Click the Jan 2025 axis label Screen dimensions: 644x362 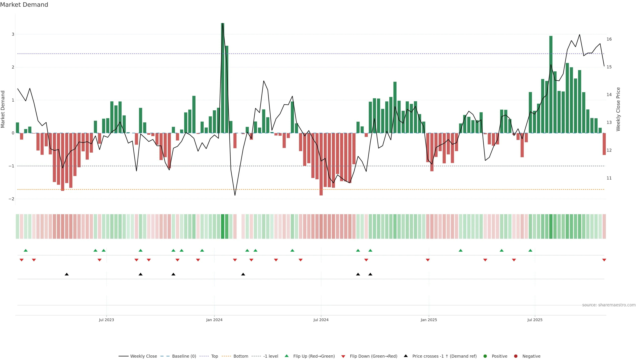tap(429, 320)
